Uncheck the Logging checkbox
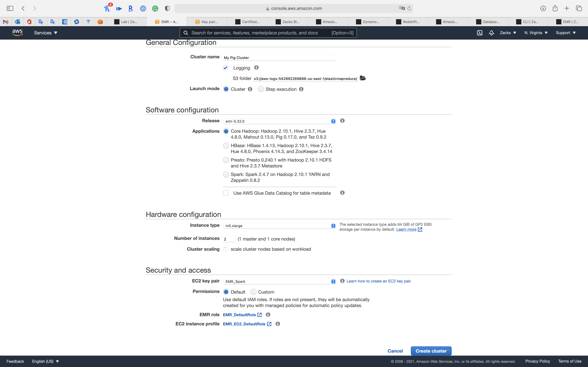This screenshot has width=588, height=367. pyautogui.click(x=225, y=68)
